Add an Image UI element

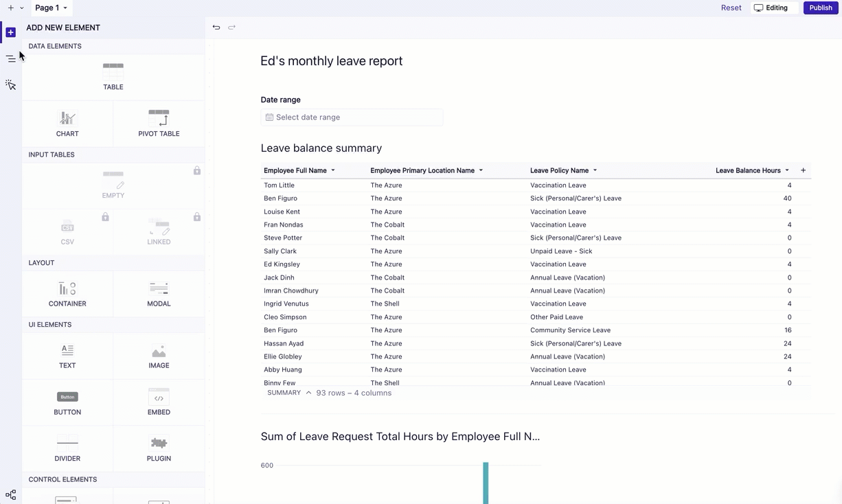(x=159, y=356)
